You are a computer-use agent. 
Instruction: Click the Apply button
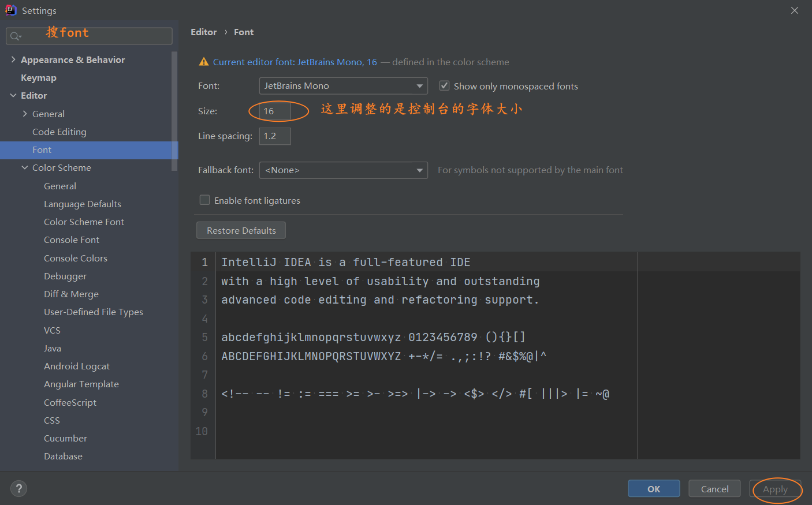(775, 489)
